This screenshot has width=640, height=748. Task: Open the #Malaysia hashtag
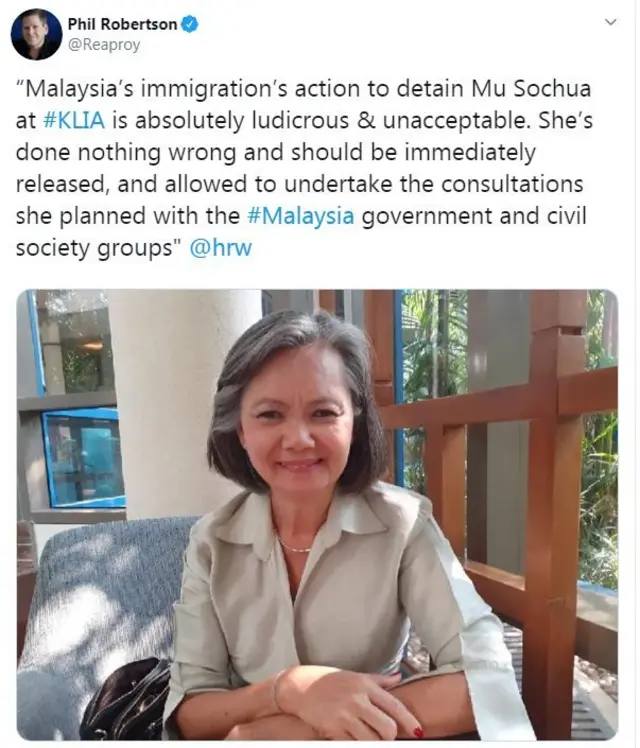pyautogui.click(x=301, y=216)
